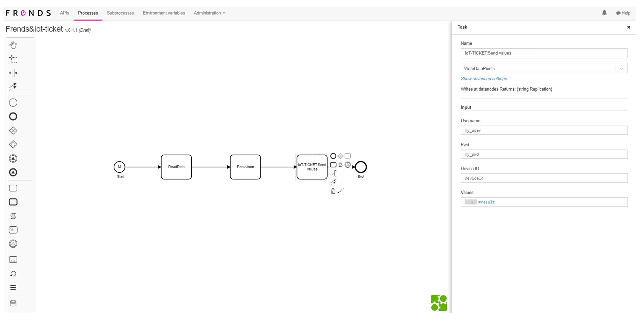644x322 pixels.
Task: Expand the Administration menu
Action: point(209,13)
